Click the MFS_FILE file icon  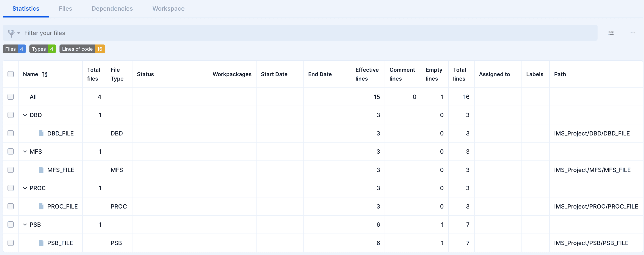coord(41,170)
